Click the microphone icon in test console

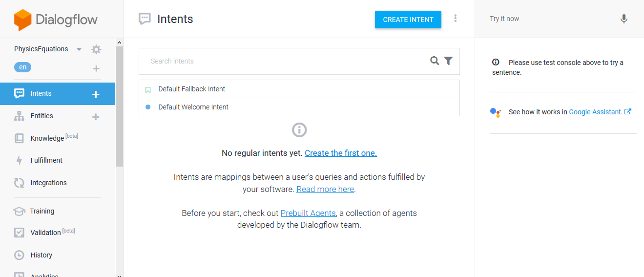click(x=623, y=19)
